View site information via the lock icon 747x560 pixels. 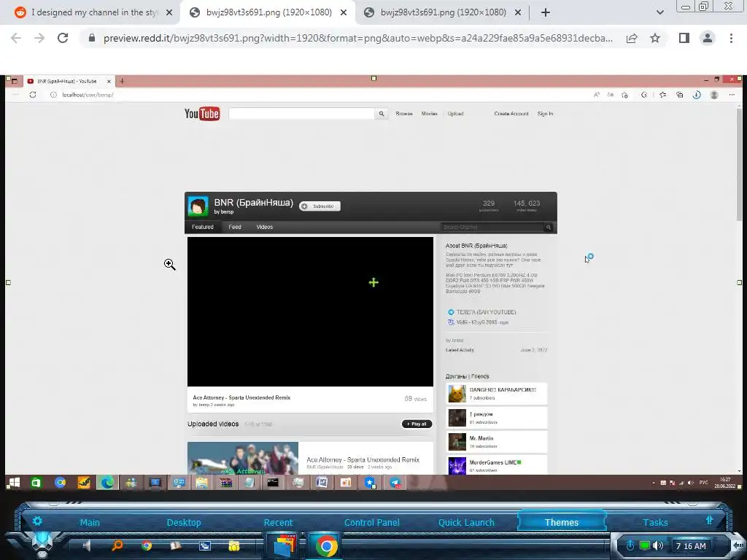tap(91, 38)
